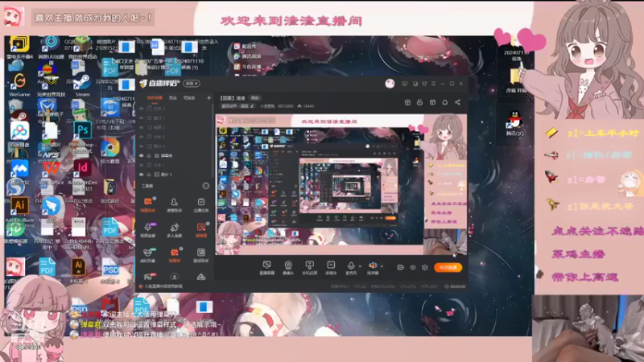Open the 主播任务 tool in the toolbox
Image resolution: width=644 pixels, height=362 pixels.
(x=200, y=204)
